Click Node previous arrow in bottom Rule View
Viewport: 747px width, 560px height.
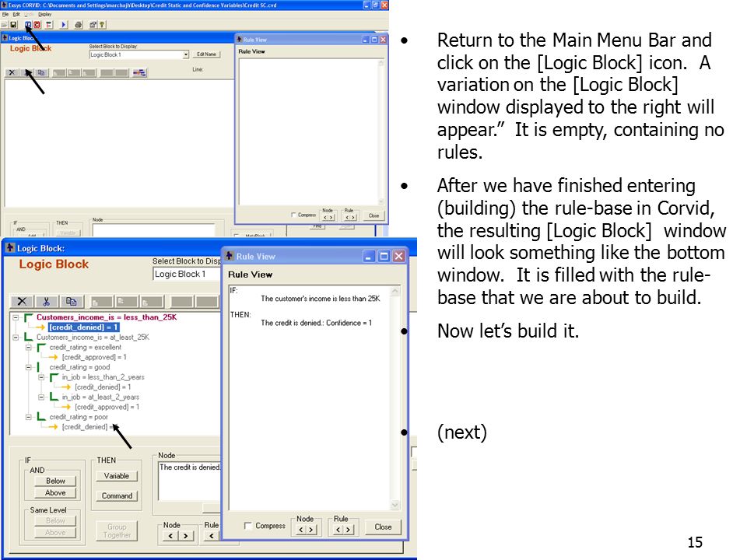[x=300, y=530]
